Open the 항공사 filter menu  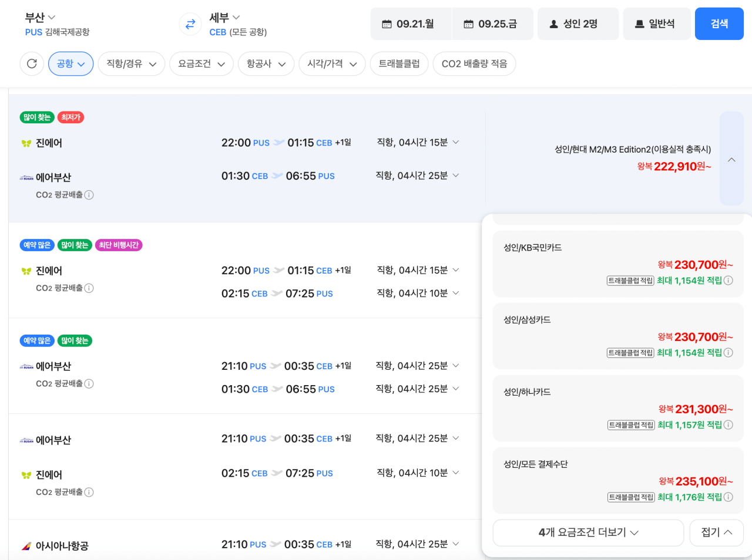(266, 63)
